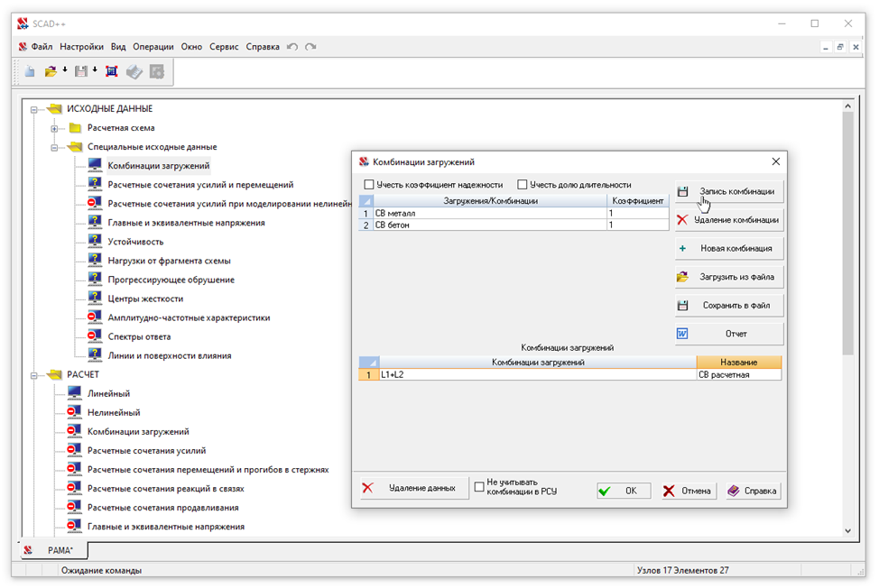Viewport: 879px width, 588px height.
Task: Click the Справка button in dialog
Action: pyautogui.click(x=754, y=492)
